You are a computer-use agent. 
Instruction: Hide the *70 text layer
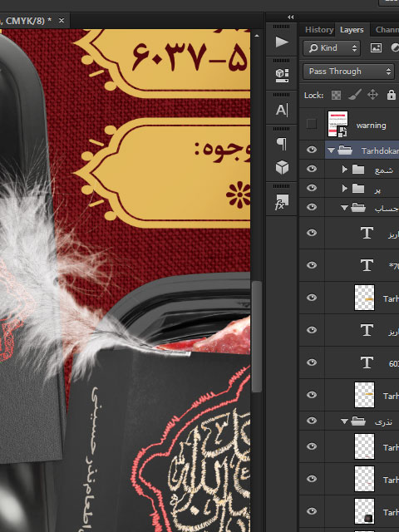(312, 265)
